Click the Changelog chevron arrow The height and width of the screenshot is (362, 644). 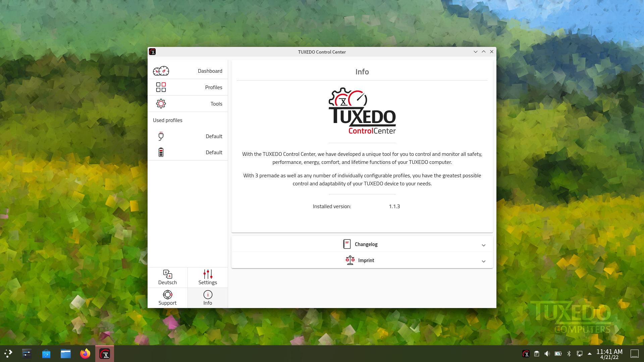click(484, 245)
